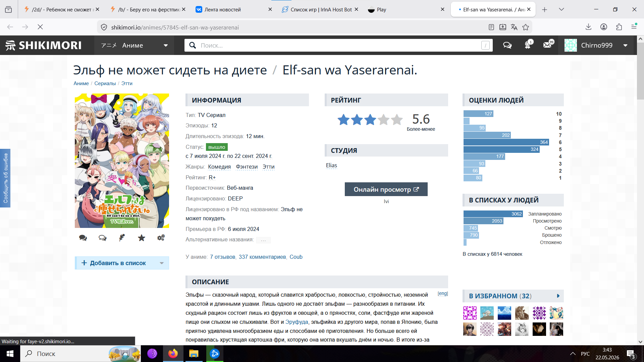Open the comments icon under the poster
Image resolution: width=644 pixels, height=362 pixels.
[x=83, y=238]
